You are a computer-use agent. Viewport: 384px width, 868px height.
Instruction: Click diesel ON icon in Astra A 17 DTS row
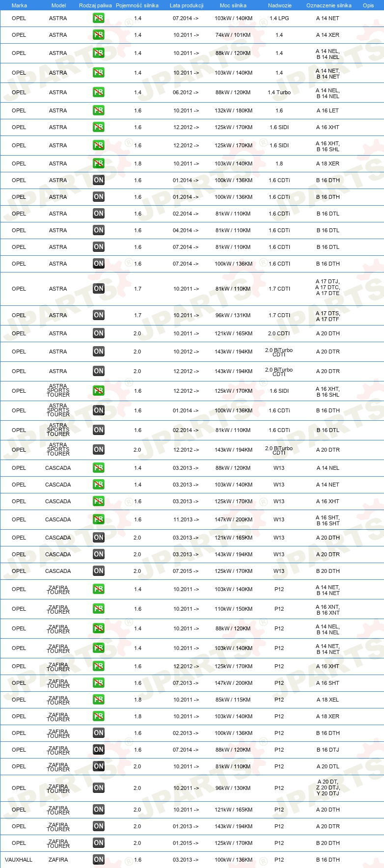pos(98,315)
